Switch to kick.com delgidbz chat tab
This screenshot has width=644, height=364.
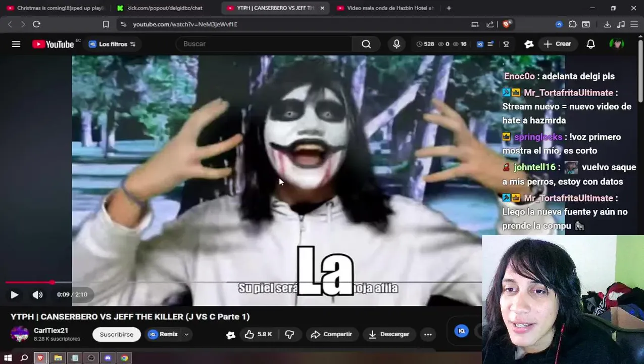pos(164,8)
